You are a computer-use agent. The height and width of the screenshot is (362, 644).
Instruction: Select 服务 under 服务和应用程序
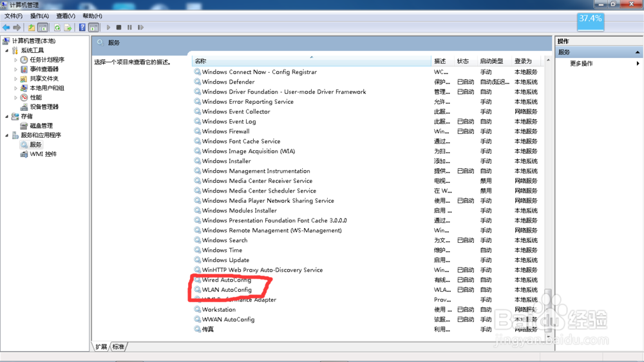coord(35,145)
